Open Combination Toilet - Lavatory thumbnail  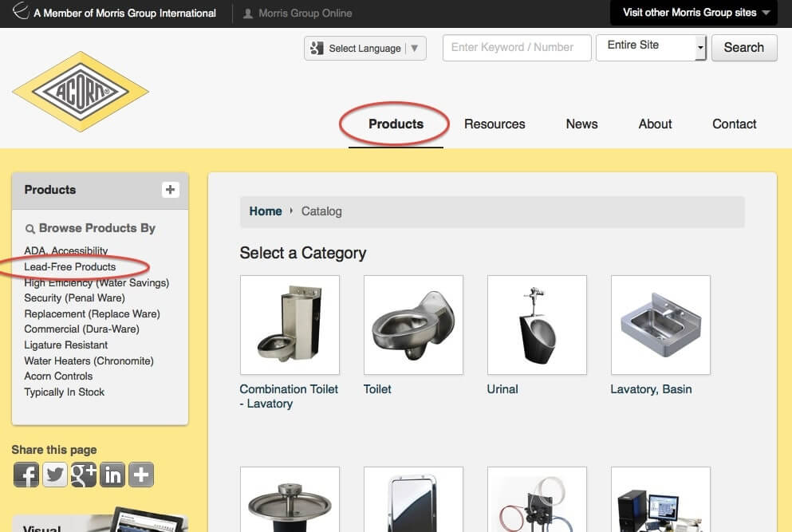click(x=290, y=325)
